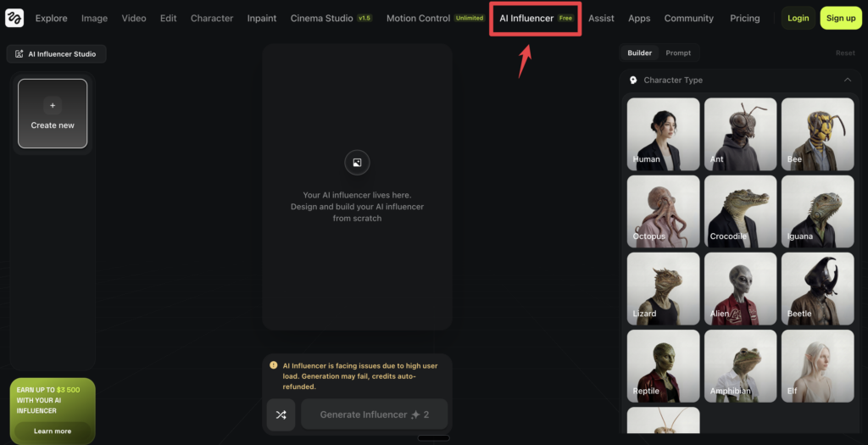Click the AI Influencer Studio edit icon
Viewport: 868px width, 445px height.
click(x=19, y=54)
